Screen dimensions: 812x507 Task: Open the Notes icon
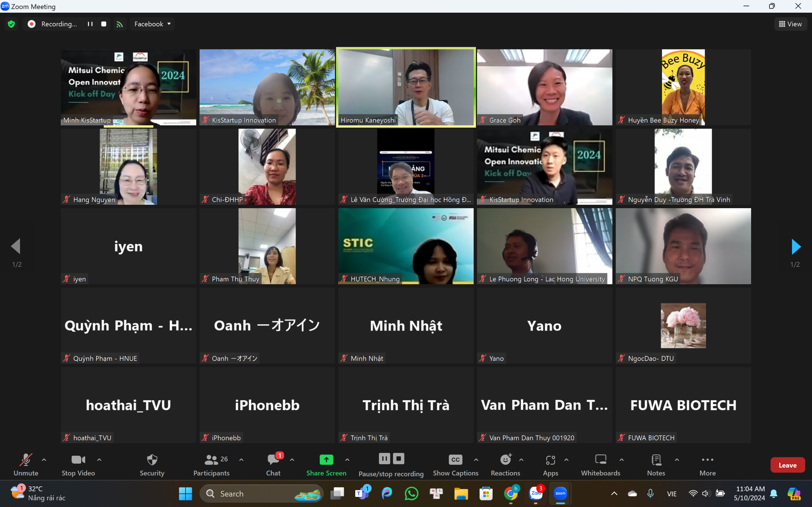tap(656, 464)
